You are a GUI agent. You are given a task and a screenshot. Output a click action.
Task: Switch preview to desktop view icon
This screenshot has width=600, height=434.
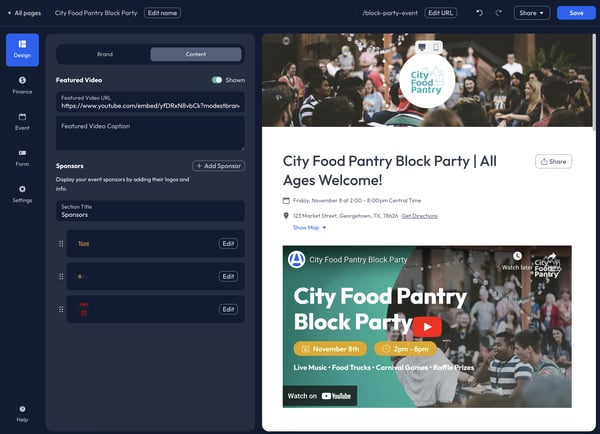click(422, 47)
